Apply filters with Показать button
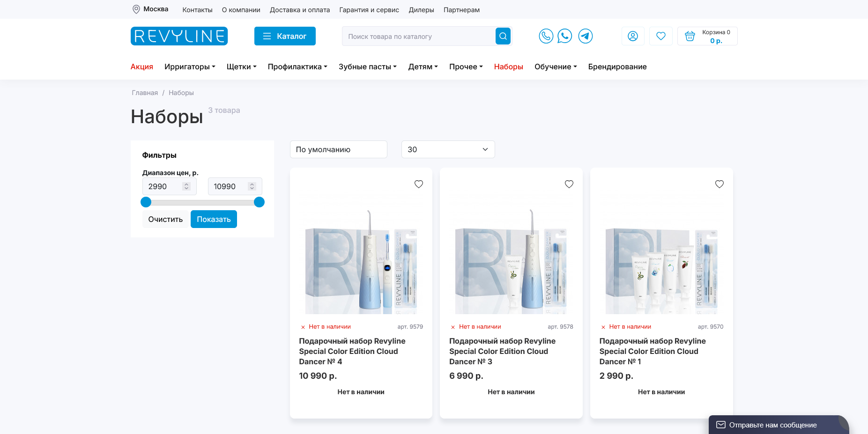This screenshot has width=868, height=434. pos(214,219)
